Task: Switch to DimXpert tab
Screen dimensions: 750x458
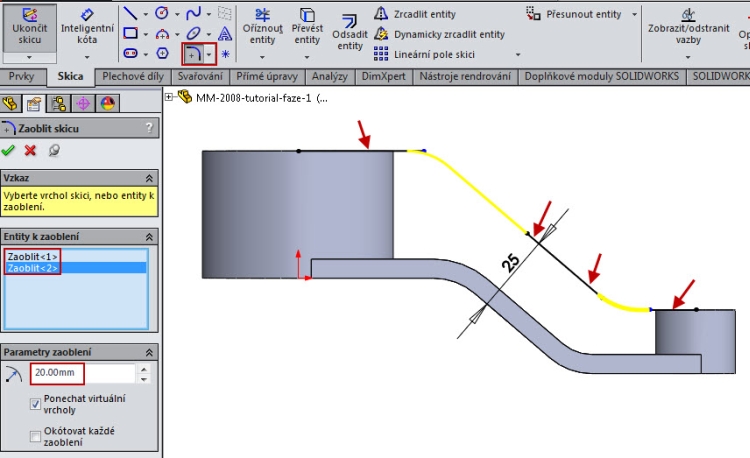Action: pos(383,76)
